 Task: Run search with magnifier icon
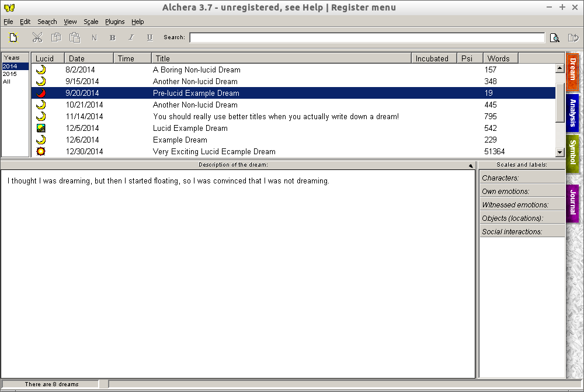[x=555, y=37]
